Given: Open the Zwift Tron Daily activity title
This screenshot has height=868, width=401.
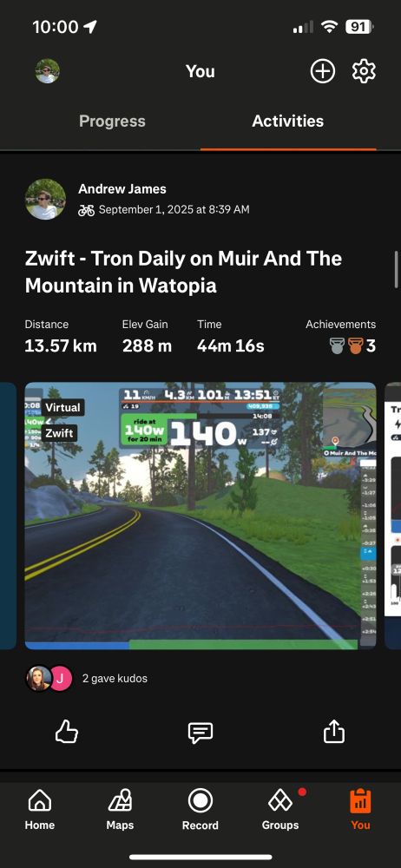Looking at the screenshot, I should pyautogui.click(x=183, y=272).
